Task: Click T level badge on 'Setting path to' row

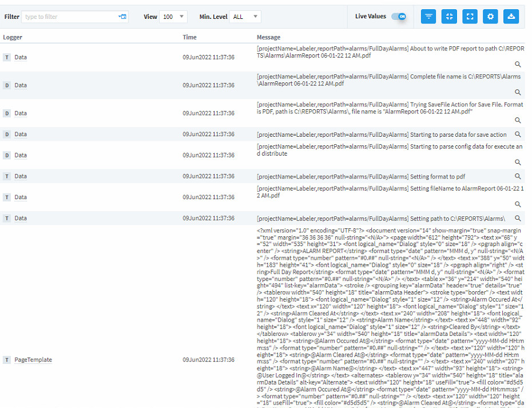Action: point(7,218)
